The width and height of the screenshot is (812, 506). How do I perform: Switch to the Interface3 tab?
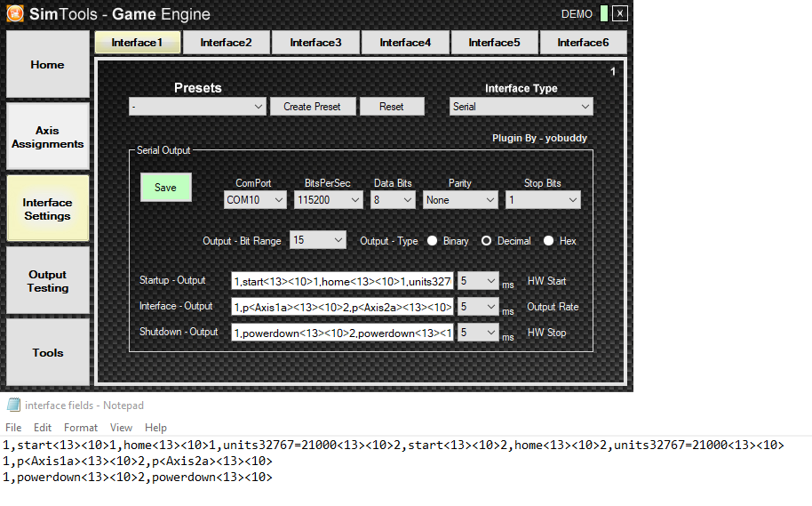[316, 43]
